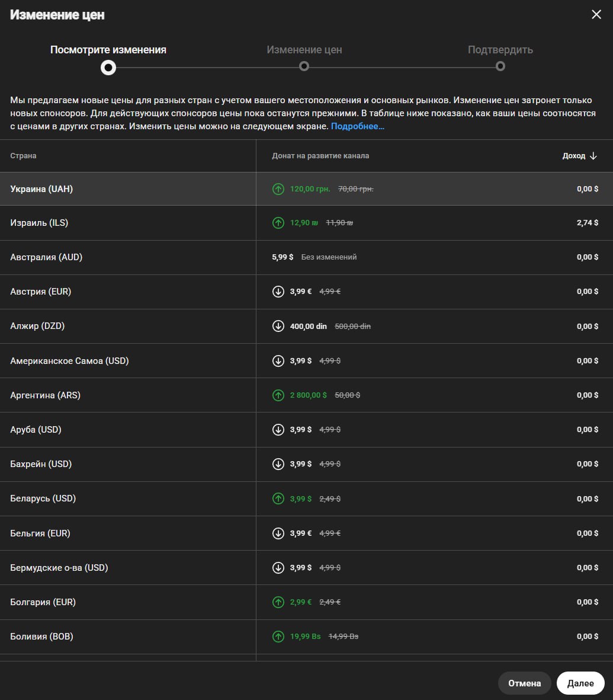
Task: Select the Бельгия (EUR) row
Action: 307,533
